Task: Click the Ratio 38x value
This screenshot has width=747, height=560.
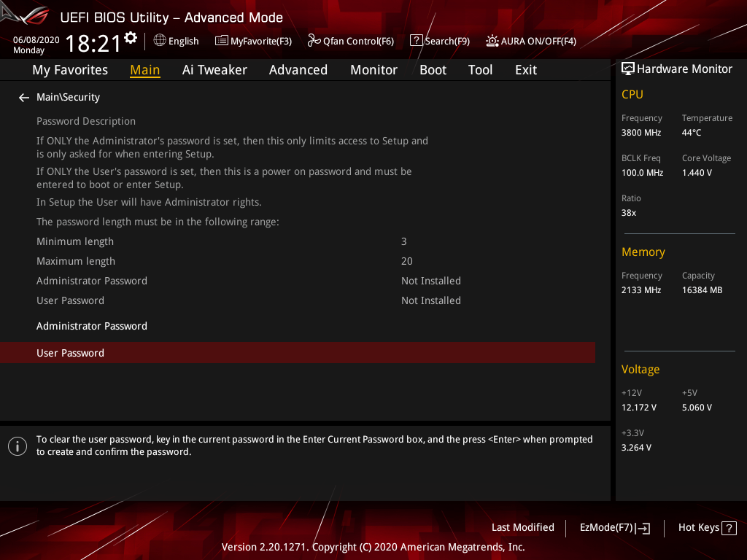Action: (x=629, y=213)
